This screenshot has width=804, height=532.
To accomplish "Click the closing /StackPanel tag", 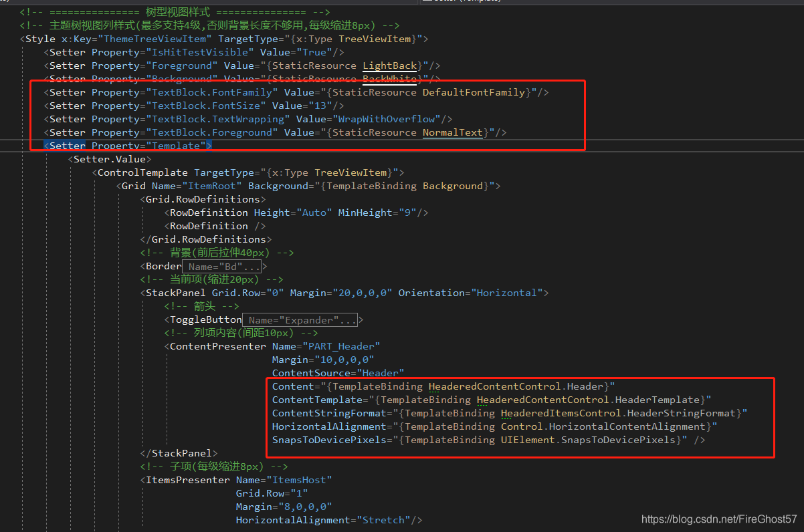I will [x=179, y=453].
